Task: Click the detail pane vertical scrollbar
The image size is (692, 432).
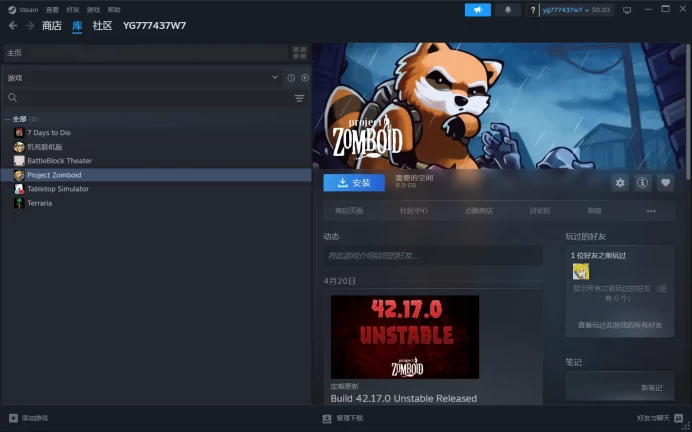Action: pyautogui.click(x=689, y=110)
